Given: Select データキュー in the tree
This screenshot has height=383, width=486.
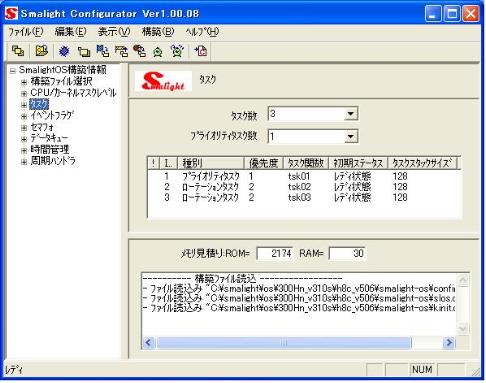Looking at the screenshot, I should tap(49, 138).
